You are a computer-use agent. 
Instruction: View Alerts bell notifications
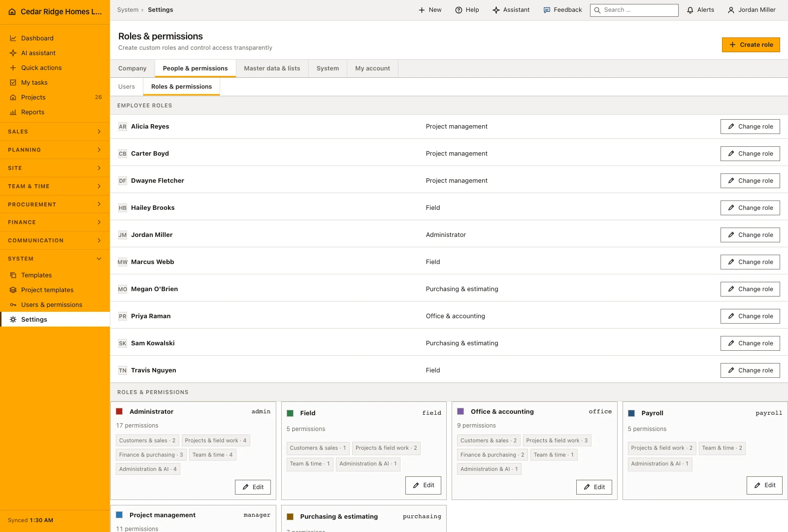click(x=700, y=10)
